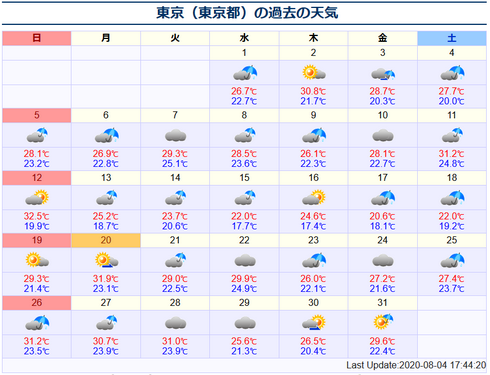This screenshot has width=490, height=375.
Task: Click the sun with umbrella icon for day 31
Action: coord(383,322)
